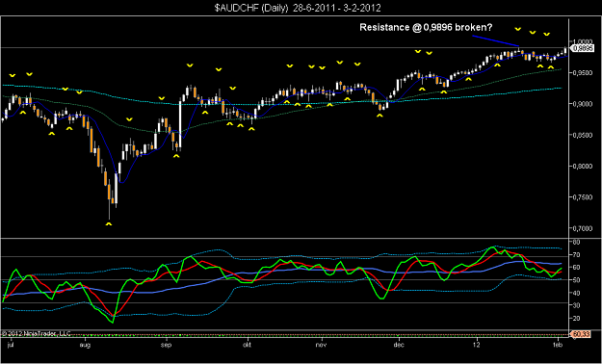Click the '12' year label on time axis

(477, 345)
